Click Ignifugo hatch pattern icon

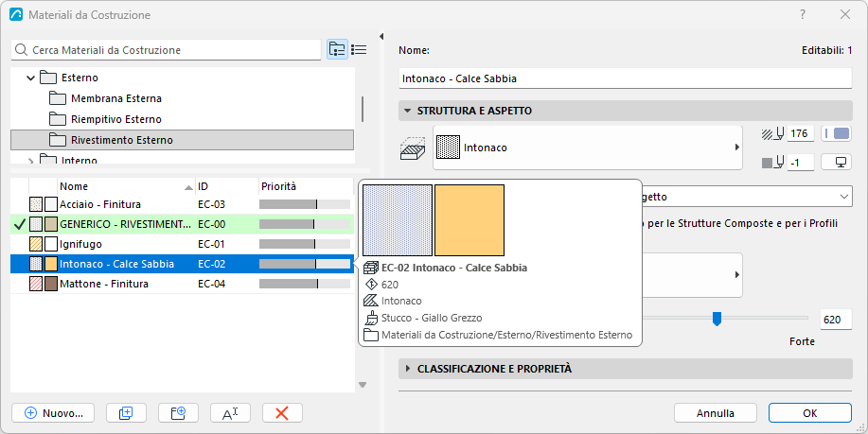coord(36,244)
